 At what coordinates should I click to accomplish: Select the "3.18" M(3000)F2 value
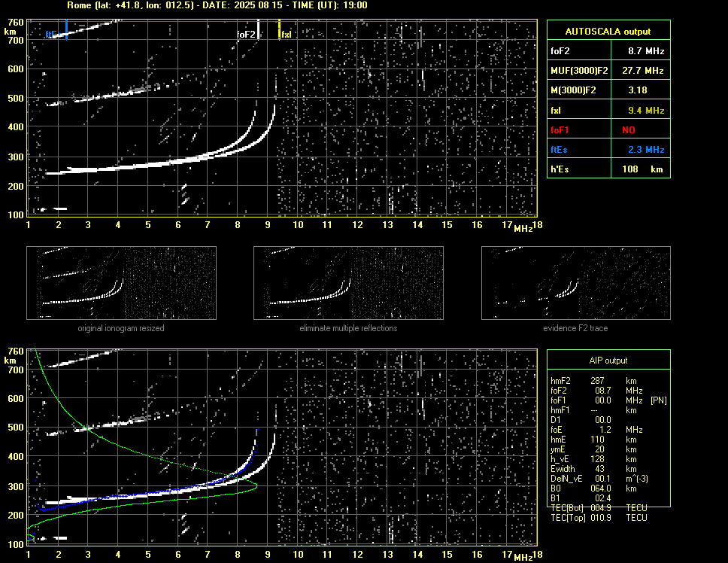pyautogui.click(x=638, y=90)
